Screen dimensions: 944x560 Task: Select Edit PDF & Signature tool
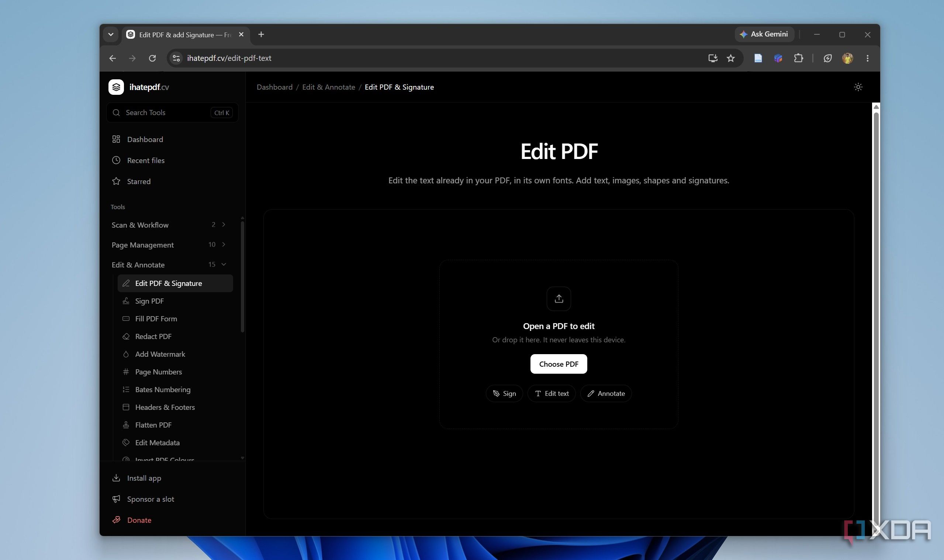click(x=175, y=283)
